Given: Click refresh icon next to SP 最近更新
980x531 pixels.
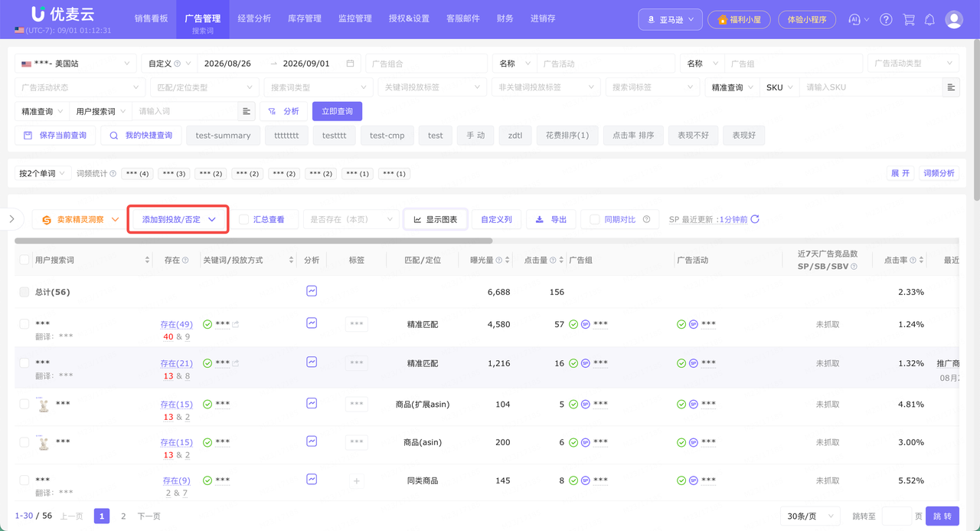Looking at the screenshot, I should coord(755,219).
